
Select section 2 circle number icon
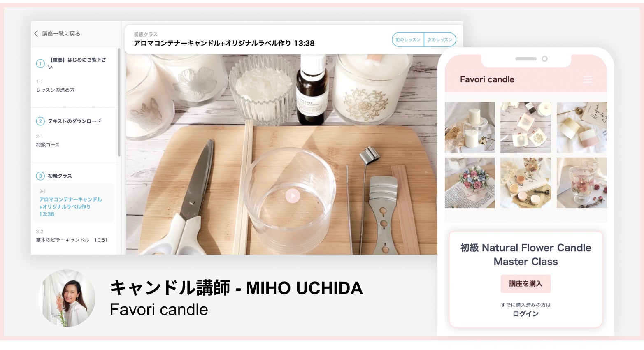(x=40, y=121)
